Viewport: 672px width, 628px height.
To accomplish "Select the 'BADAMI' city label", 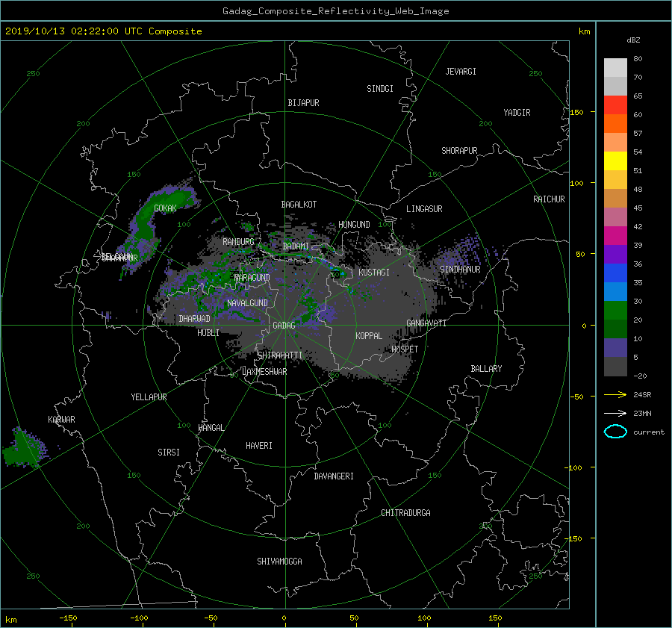I will coord(296,246).
